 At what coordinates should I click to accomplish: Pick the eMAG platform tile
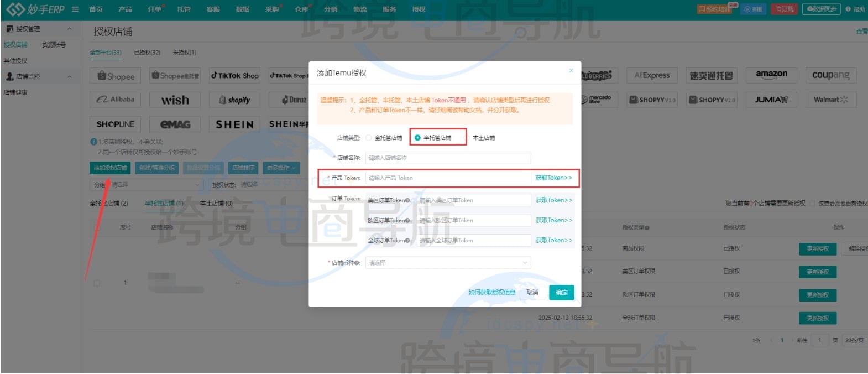coord(175,124)
